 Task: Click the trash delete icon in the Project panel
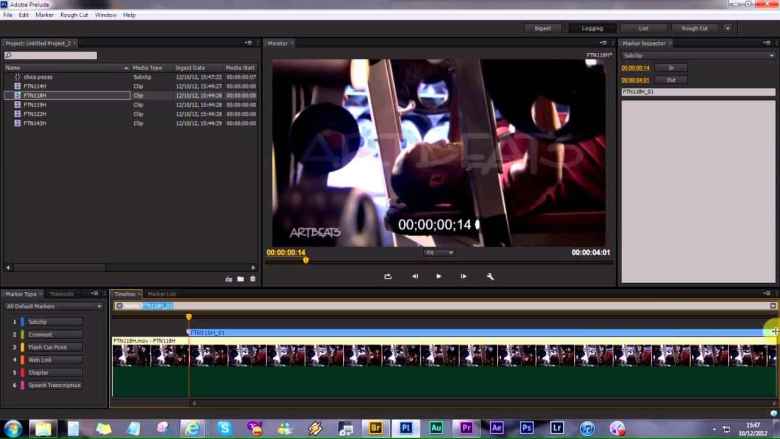pos(252,279)
